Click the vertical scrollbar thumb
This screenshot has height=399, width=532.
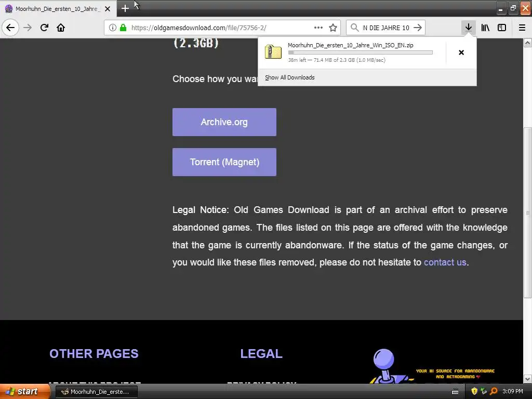coord(528,212)
